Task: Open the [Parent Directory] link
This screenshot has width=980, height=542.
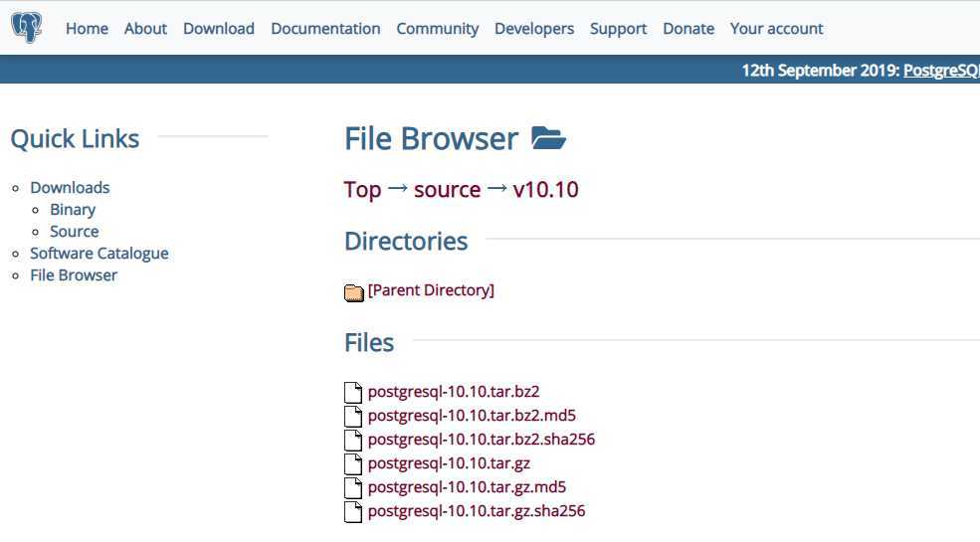Action: pyautogui.click(x=431, y=290)
